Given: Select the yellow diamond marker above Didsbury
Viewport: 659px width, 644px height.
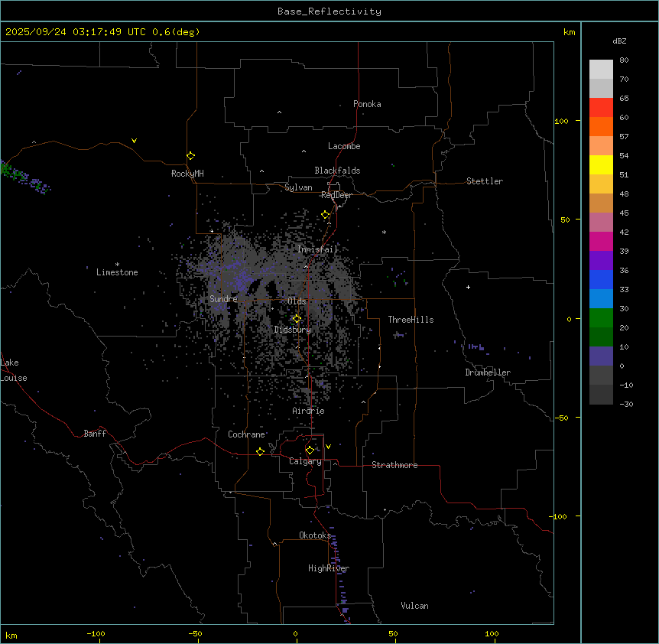Looking at the screenshot, I should [297, 319].
